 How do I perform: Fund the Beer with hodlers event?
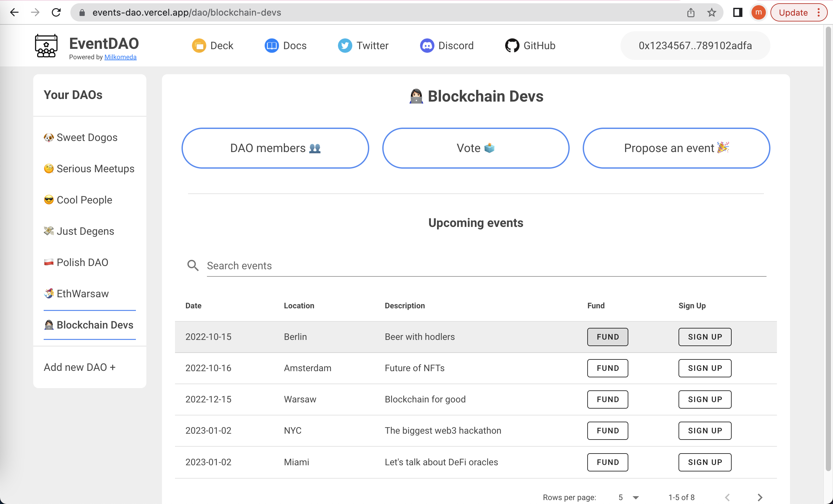click(x=607, y=336)
